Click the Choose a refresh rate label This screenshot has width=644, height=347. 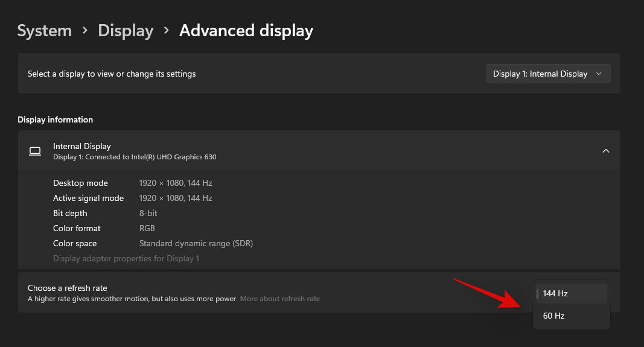pyautogui.click(x=67, y=288)
